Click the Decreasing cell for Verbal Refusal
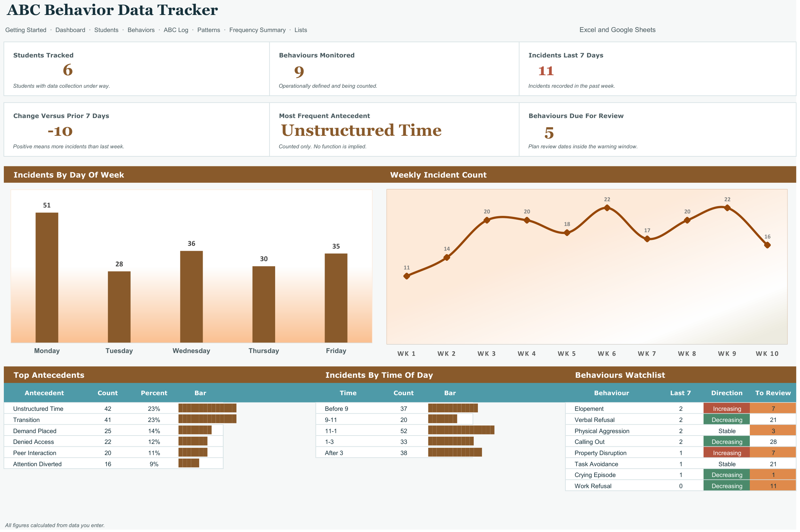The image size is (800, 532). 727,420
